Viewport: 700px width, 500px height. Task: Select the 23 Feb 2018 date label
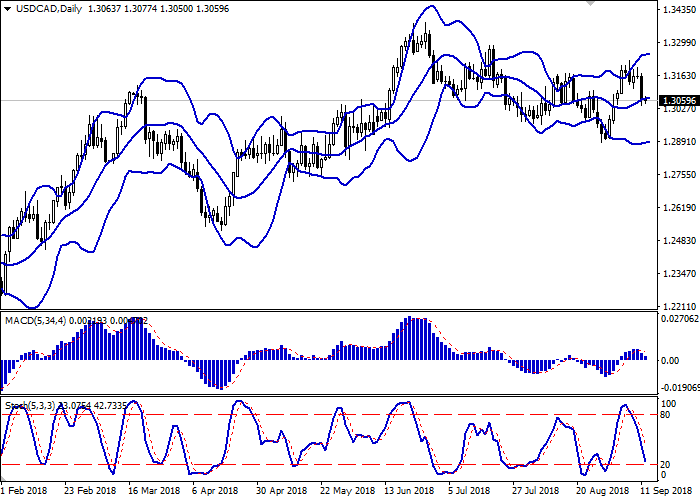88,491
